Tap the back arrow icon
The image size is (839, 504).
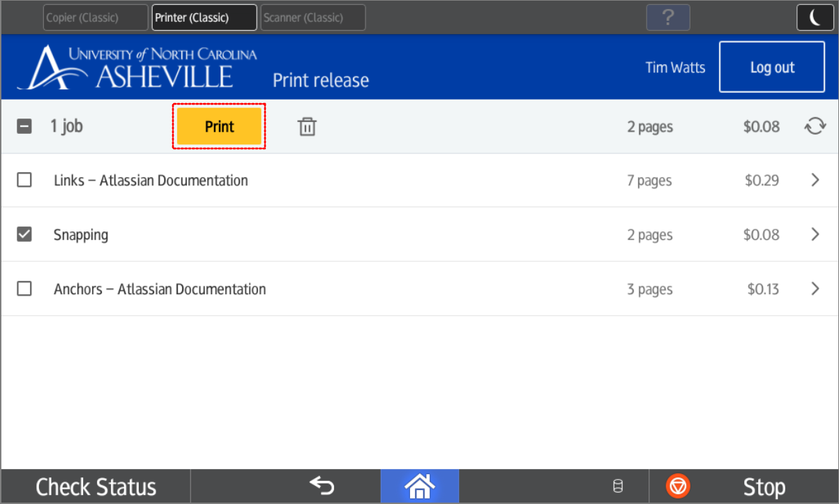tap(322, 486)
